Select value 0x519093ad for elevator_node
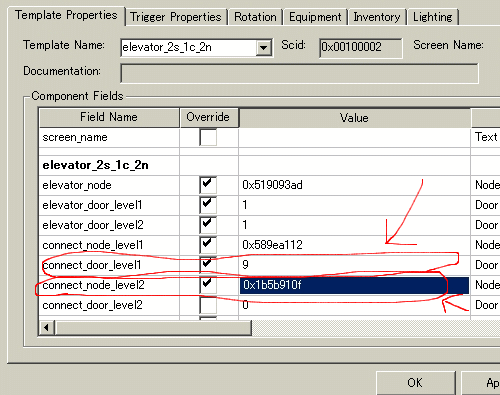 [x=354, y=185]
